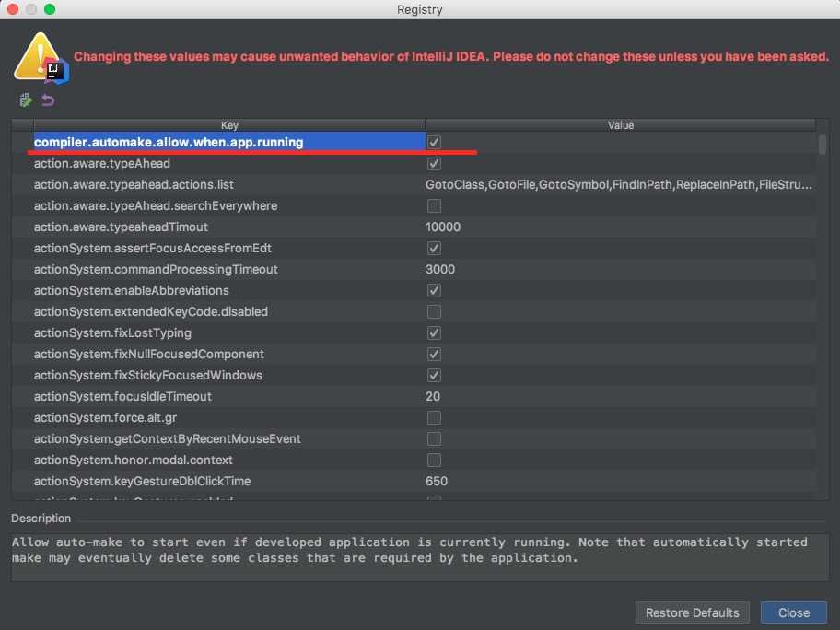
Task: Select actionSystem.fixStickyFocusedWindows key
Action: pos(148,375)
